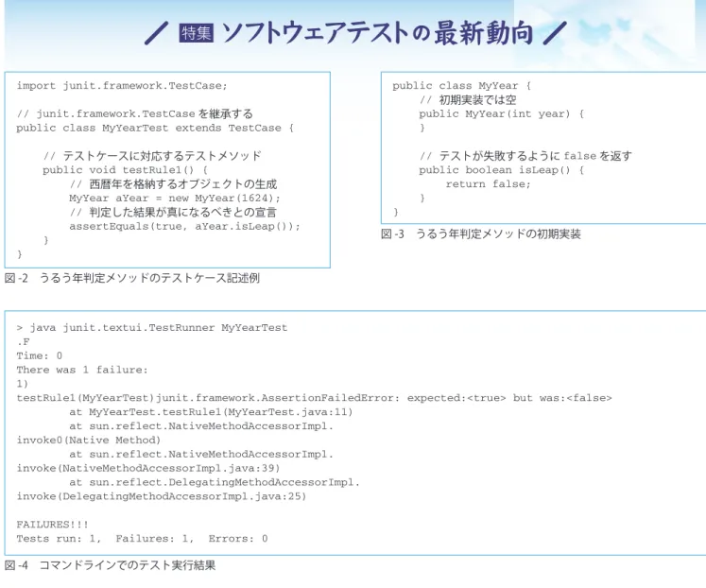Click line 'public boolean isLeap() {'
This screenshot has width=706, height=588.
click(502, 170)
